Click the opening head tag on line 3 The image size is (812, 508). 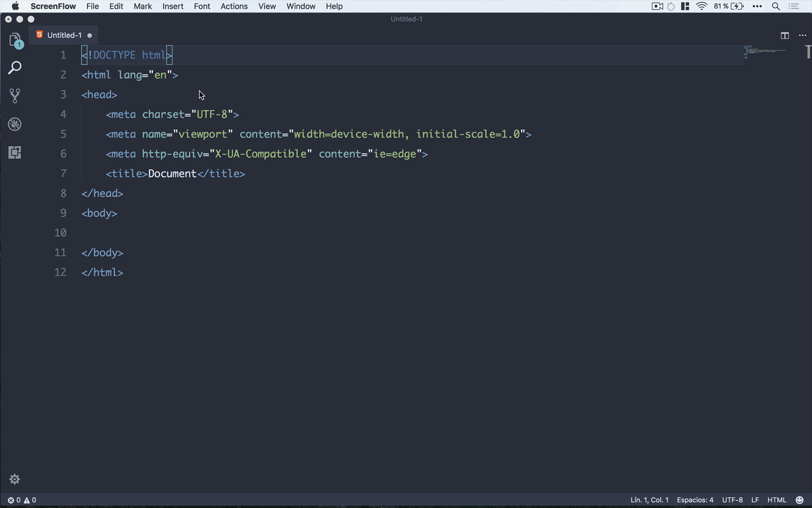pos(99,95)
